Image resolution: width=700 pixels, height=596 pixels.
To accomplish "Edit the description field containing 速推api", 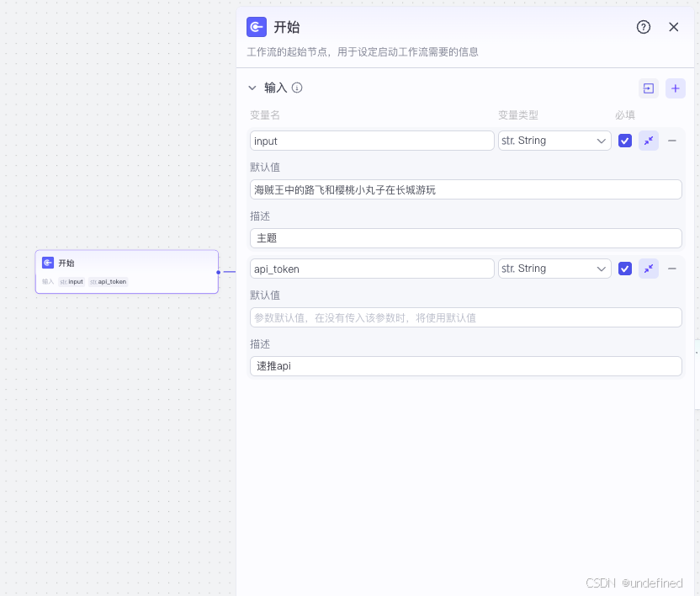I will pos(465,366).
